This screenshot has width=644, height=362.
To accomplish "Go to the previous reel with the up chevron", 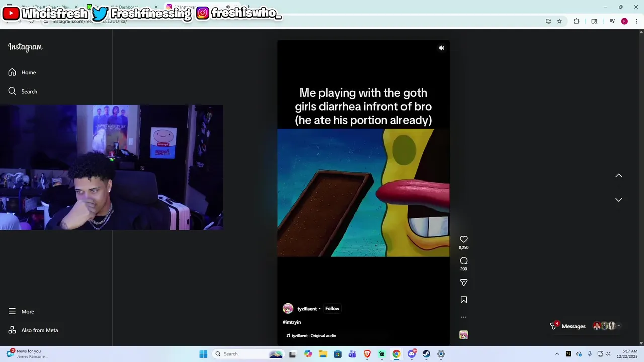I will tap(619, 176).
